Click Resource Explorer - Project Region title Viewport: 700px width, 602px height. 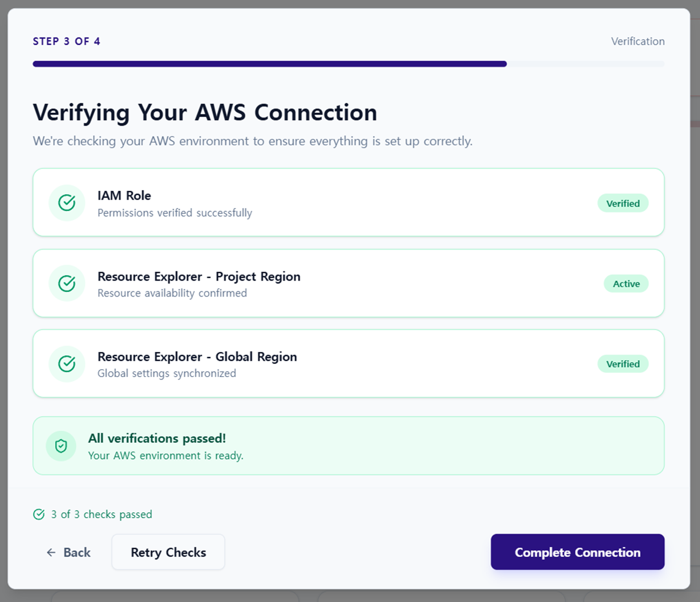tap(199, 277)
